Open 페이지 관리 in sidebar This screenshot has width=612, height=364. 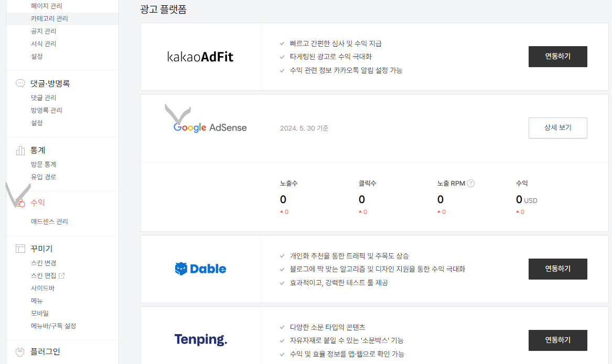pyautogui.click(x=47, y=6)
